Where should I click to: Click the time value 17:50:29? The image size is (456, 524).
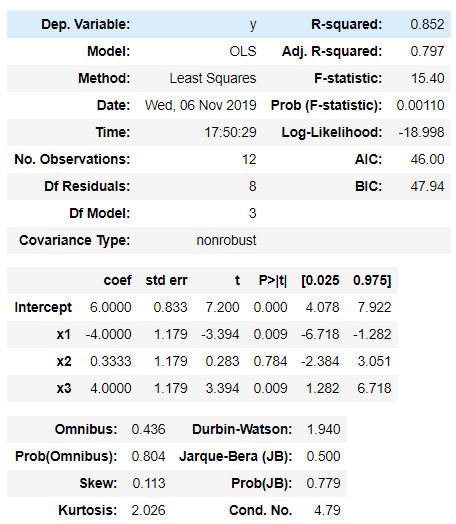pyautogui.click(x=231, y=132)
